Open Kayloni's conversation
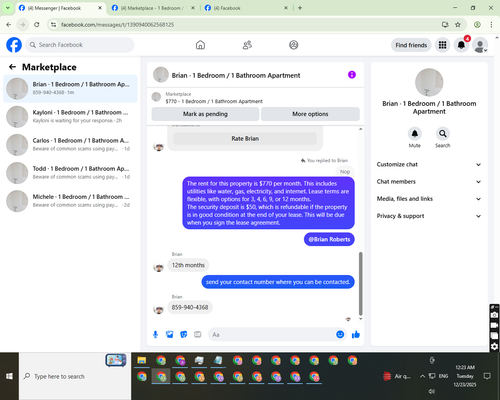The image size is (500, 400). [70, 117]
